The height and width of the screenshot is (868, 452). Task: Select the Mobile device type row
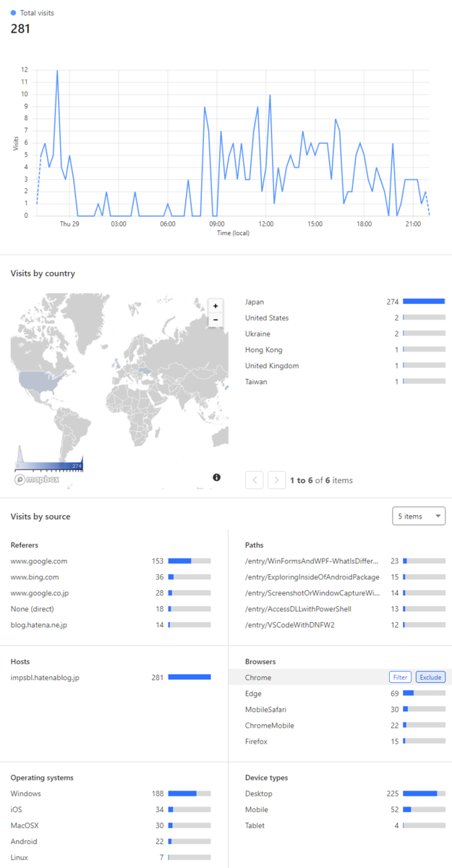[345, 810]
